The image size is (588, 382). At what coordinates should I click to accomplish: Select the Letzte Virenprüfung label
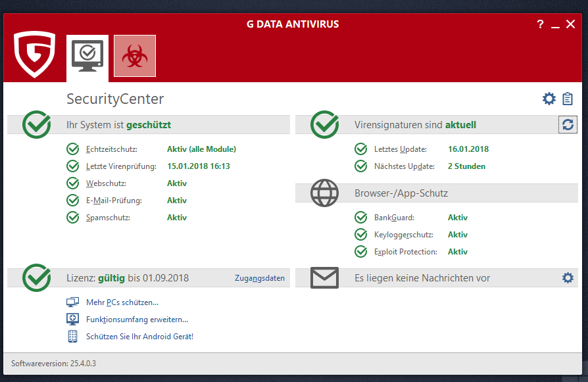tap(121, 166)
